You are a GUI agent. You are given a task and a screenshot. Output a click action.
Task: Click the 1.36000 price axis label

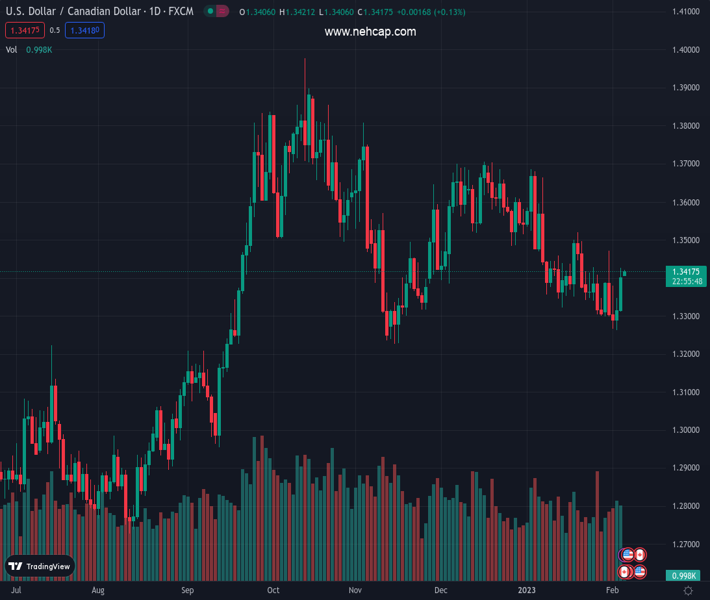686,202
